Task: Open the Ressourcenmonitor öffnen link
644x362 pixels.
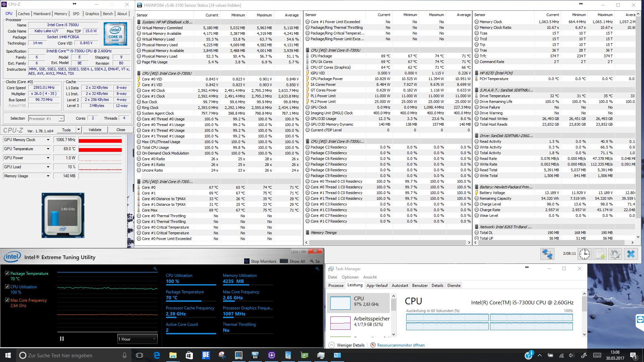Action: 400,345
